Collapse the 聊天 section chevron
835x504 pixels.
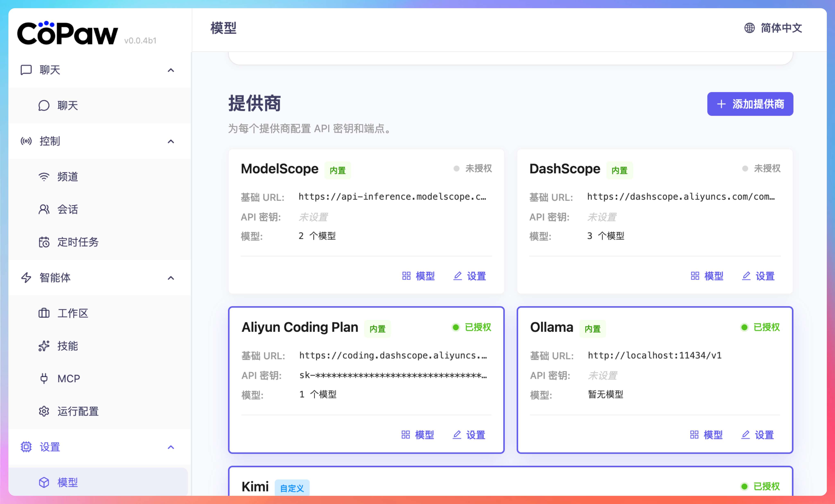[x=171, y=70]
